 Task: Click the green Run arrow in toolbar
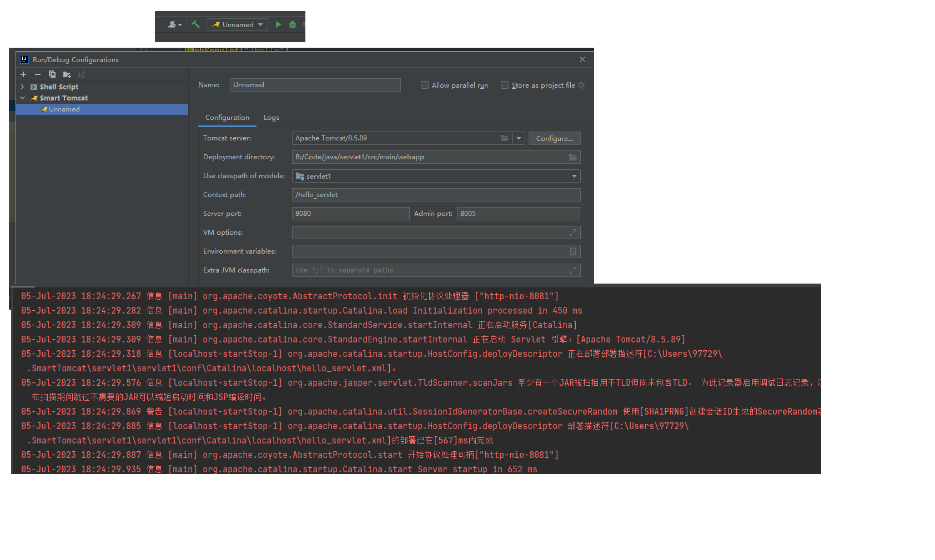pos(278,24)
